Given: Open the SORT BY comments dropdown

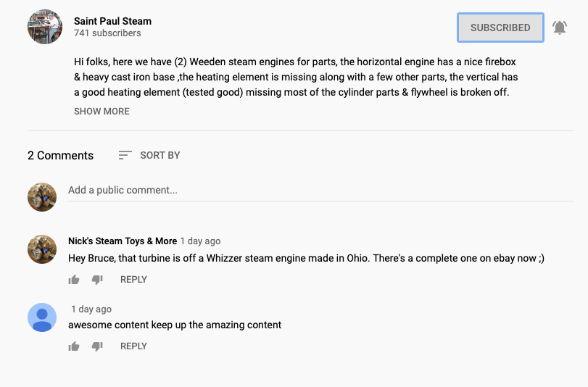Looking at the screenshot, I should (149, 155).
